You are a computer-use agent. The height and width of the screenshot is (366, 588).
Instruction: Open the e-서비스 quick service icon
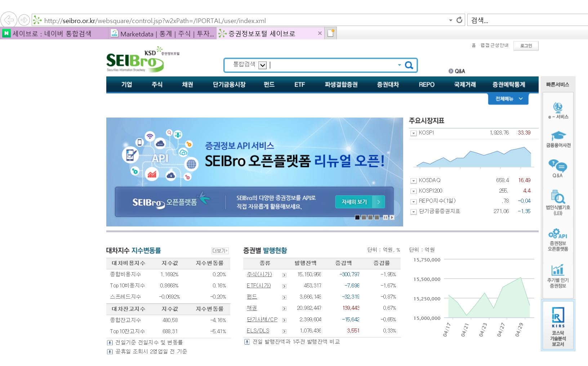tap(558, 110)
